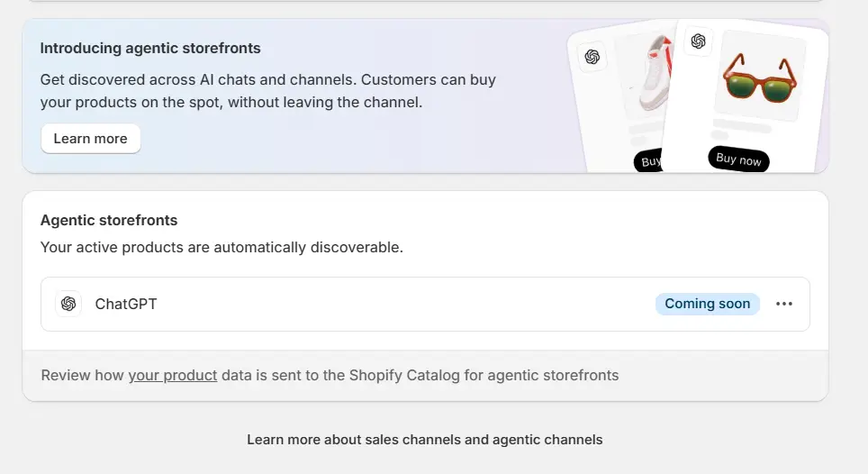Click the active products automatically discoverable text
The image size is (868, 474).
tap(222, 247)
